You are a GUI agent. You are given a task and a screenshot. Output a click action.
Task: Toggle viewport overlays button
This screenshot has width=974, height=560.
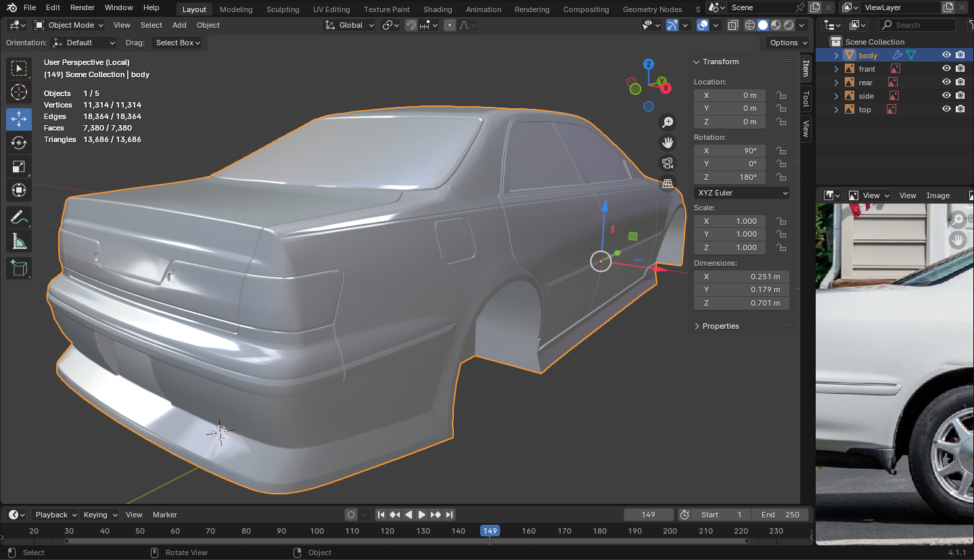pos(703,25)
